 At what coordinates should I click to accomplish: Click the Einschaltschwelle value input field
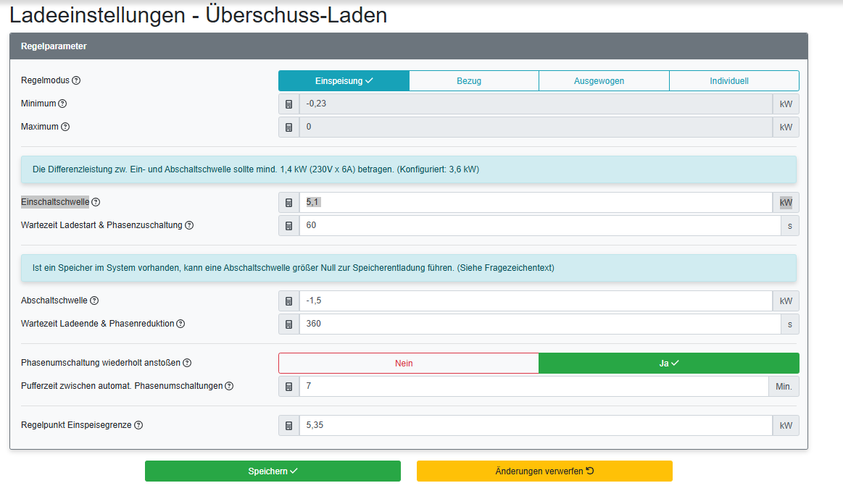pos(536,202)
